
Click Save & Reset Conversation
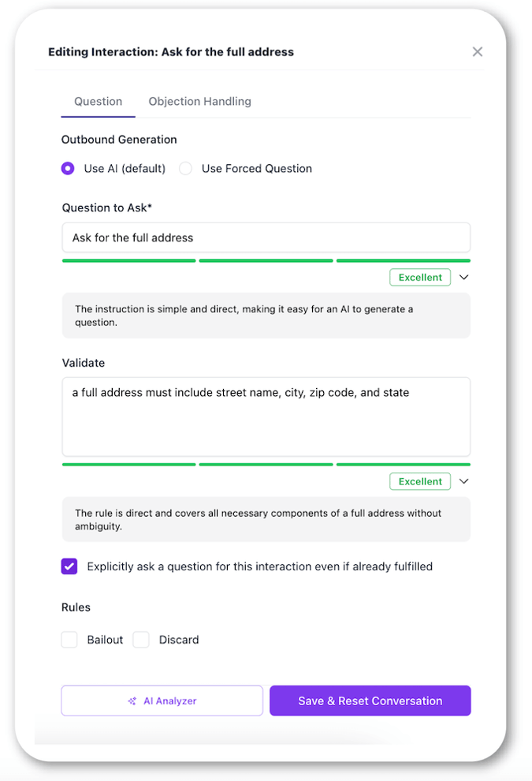370,701
